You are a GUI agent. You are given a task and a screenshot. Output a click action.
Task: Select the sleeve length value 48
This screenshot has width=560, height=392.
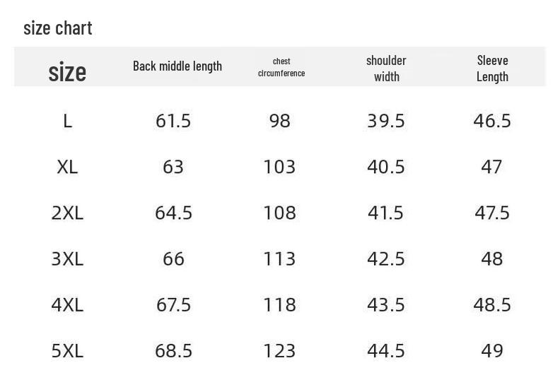[492, 259]
